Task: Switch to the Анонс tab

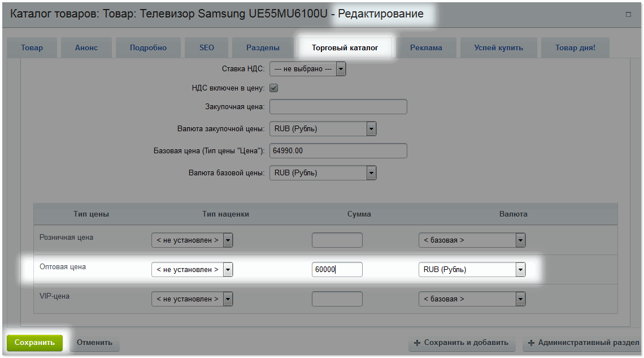Action: point(86,48)
